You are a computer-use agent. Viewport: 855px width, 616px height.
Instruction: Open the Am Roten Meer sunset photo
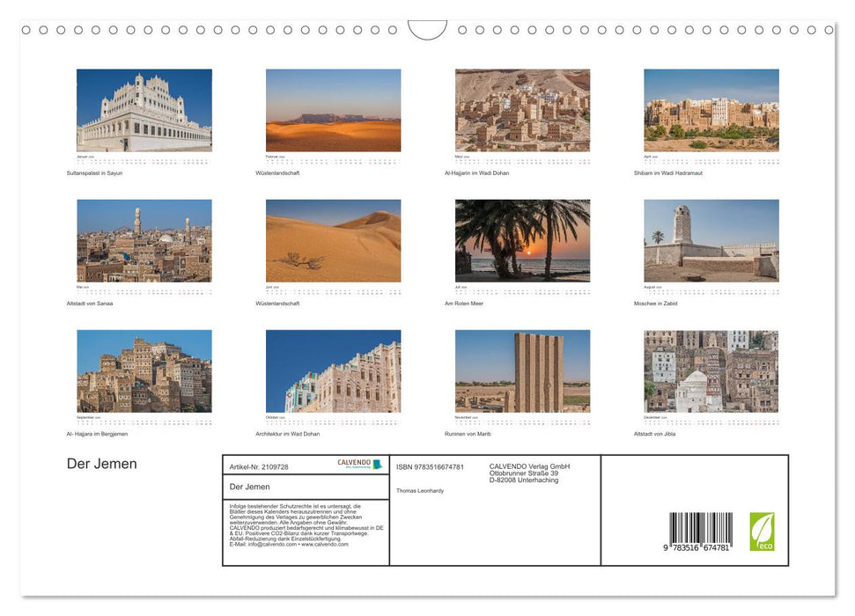[522, 240]
